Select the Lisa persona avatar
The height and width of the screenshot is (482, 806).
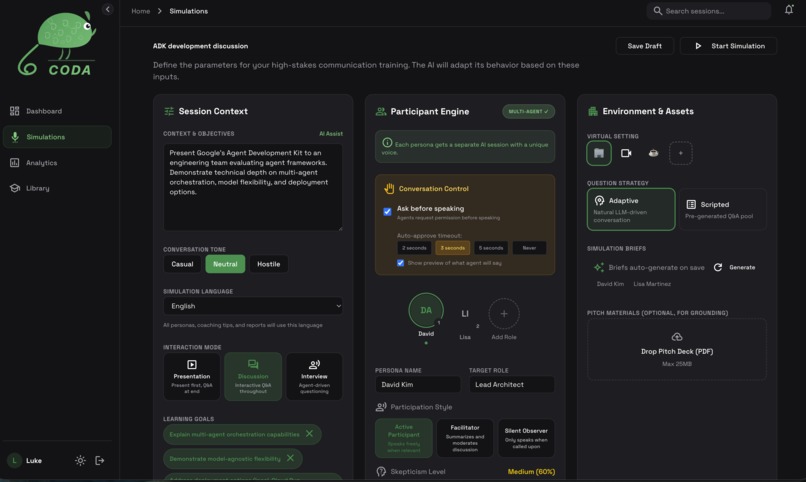point(465,313)
